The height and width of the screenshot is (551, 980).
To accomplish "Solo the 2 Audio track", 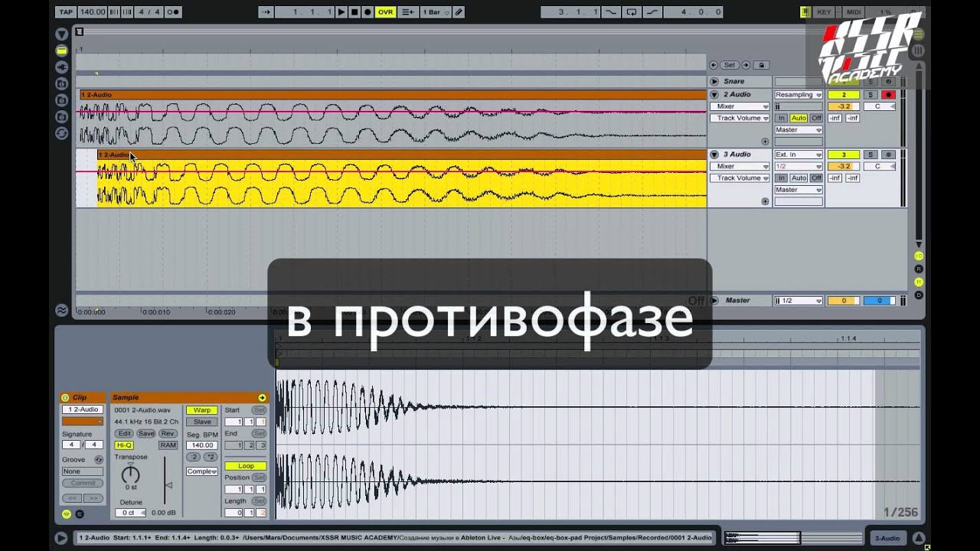I will click(x=870, y=95).
